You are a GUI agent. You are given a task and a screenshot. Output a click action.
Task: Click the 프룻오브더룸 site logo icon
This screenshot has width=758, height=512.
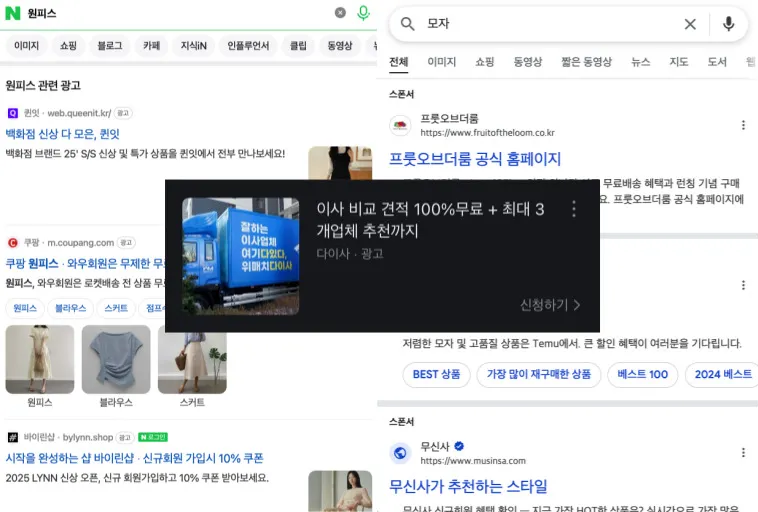click(x=400, y=126)
